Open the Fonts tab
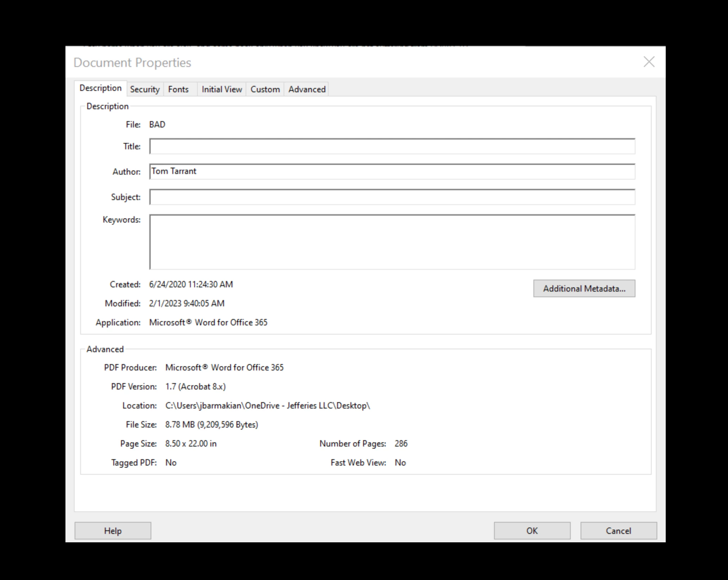This screenshot has height=580, width=728. point(178,89)
